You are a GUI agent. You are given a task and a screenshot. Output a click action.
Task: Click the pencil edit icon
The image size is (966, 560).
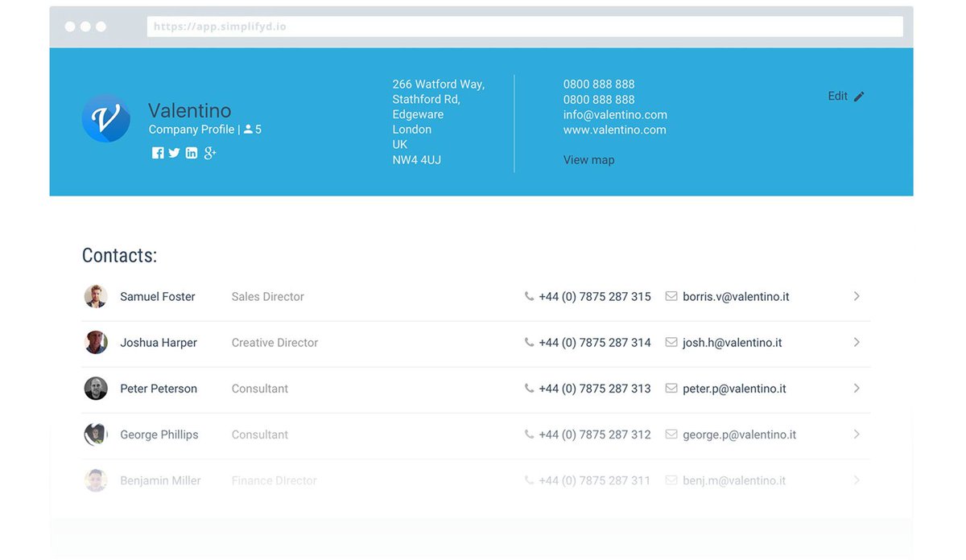tap(859, 97)
